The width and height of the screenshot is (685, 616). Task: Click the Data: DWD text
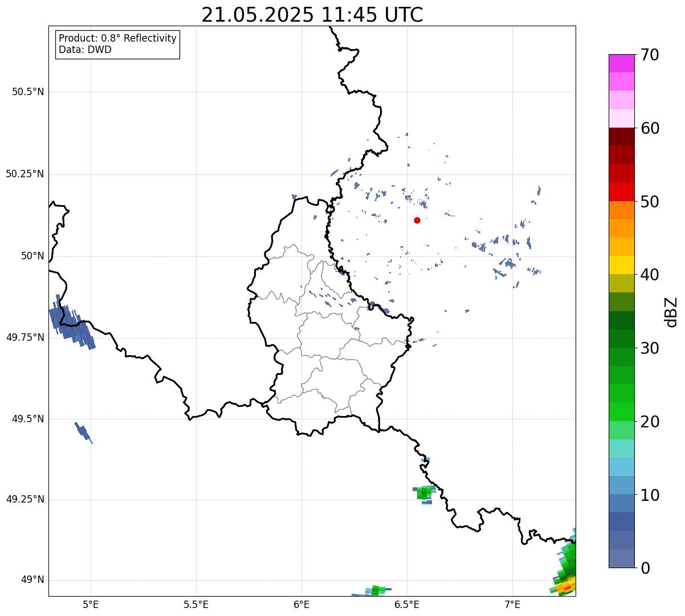(85, 50)
